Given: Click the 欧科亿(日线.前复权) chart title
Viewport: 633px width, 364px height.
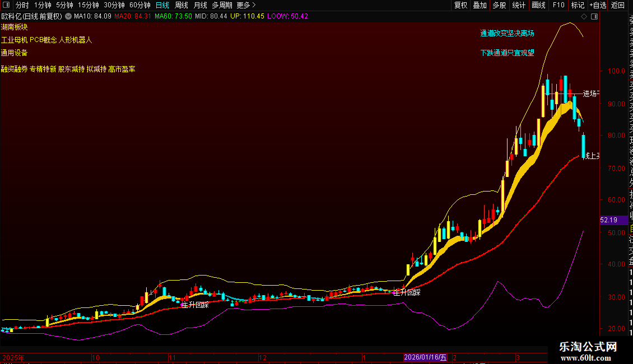Looking at the screenshot, I should click(32, 16).
